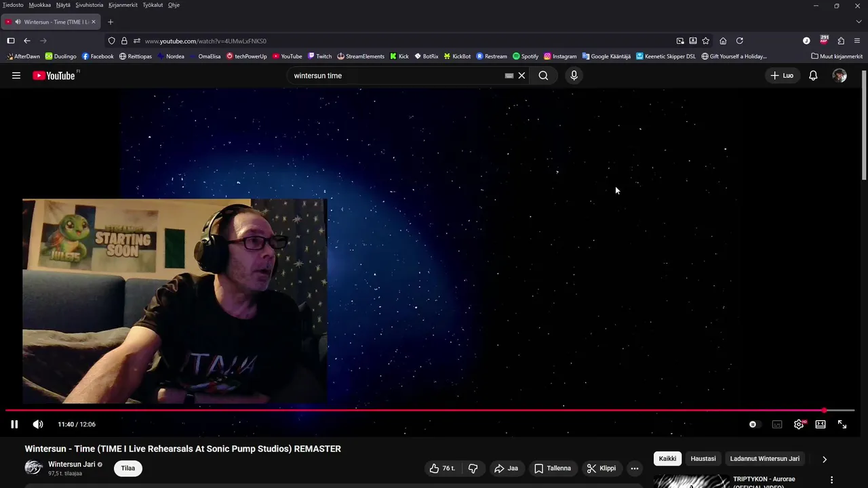Save the video with Tallenna

coord(553,468)
